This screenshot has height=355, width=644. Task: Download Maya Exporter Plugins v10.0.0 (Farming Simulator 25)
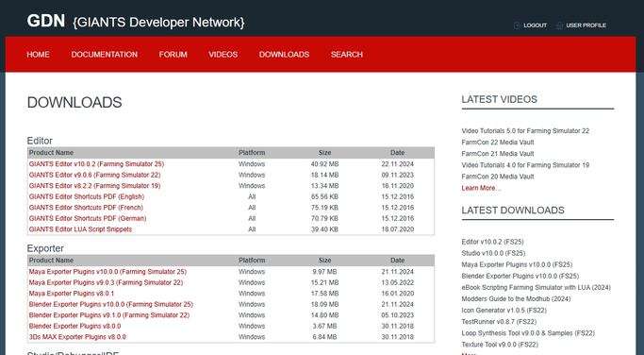coord(107,272)
